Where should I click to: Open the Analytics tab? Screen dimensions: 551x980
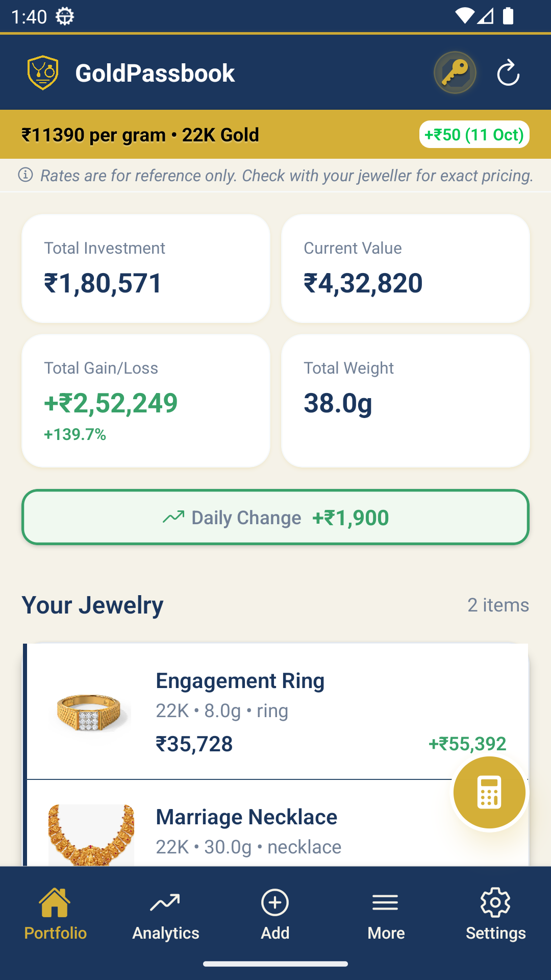tap(165, 915)
